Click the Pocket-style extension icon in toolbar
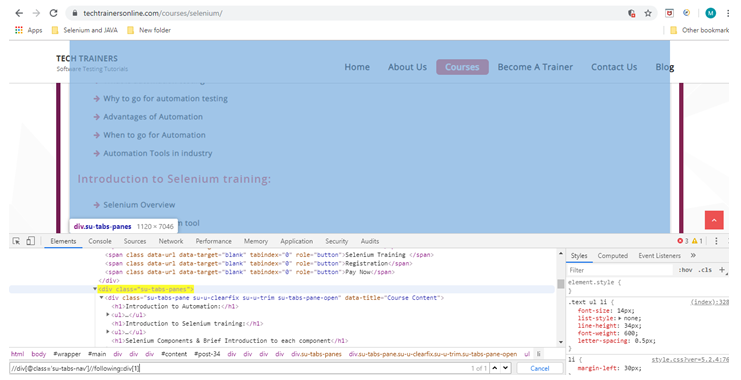This screenshot has width=741, height=380. coord(669,13)
